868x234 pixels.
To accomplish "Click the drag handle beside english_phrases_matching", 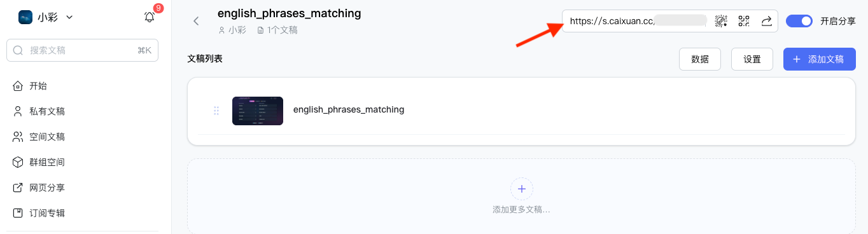I will 216,111.
